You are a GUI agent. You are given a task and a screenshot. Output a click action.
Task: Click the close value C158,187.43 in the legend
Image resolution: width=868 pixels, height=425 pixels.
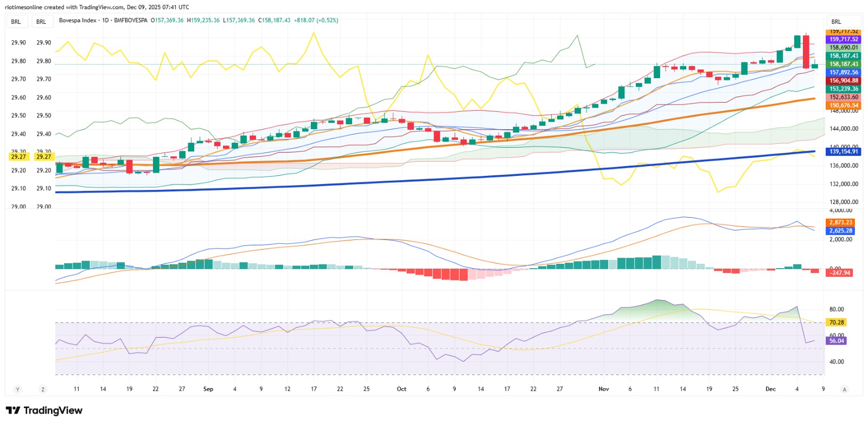(x=274, y=20)
